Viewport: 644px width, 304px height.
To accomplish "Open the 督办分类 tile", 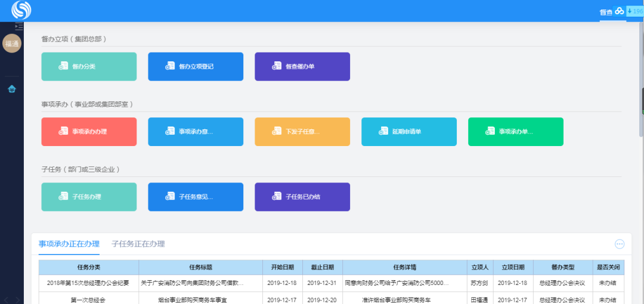I will tap(89, 67).
